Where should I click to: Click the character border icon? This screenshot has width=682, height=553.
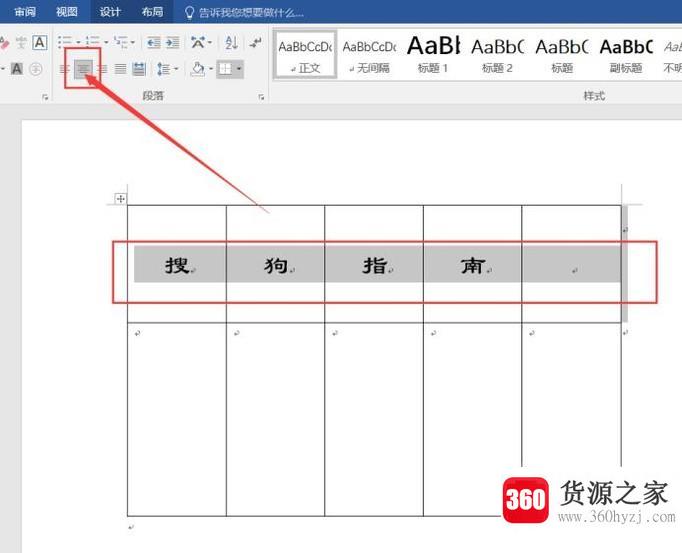pos(40,43)
